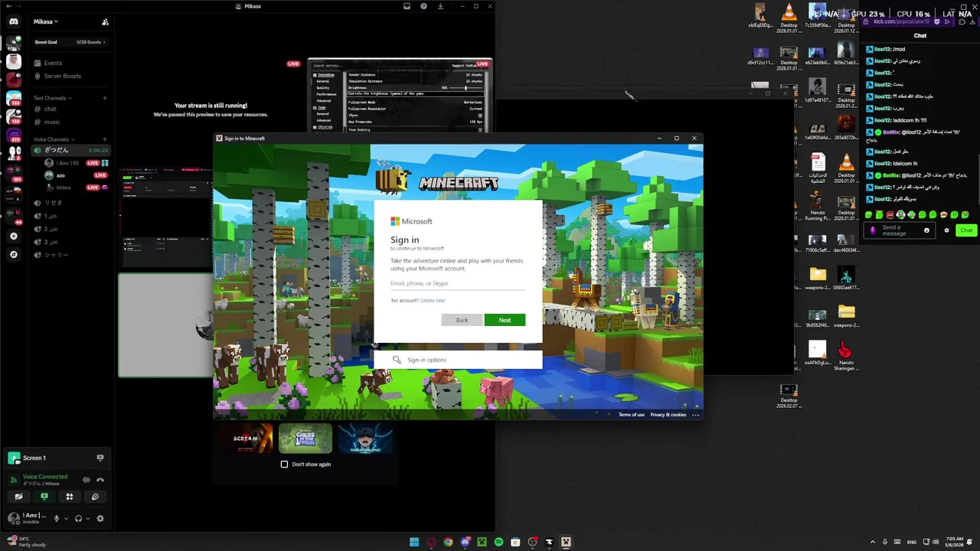Open Terms of use link
980x551 pixels.
632,415
